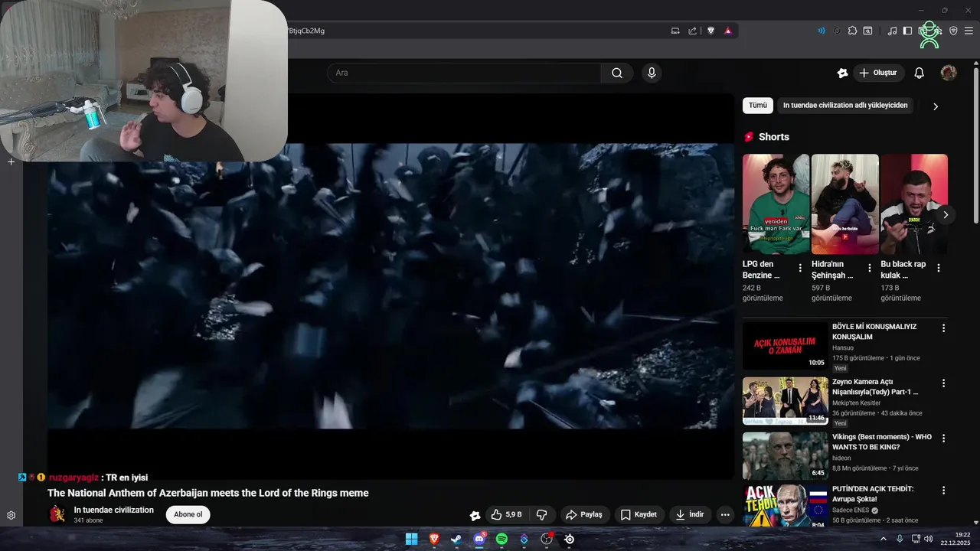Open LPG den Benzine short thumbnail

(776, 204)
